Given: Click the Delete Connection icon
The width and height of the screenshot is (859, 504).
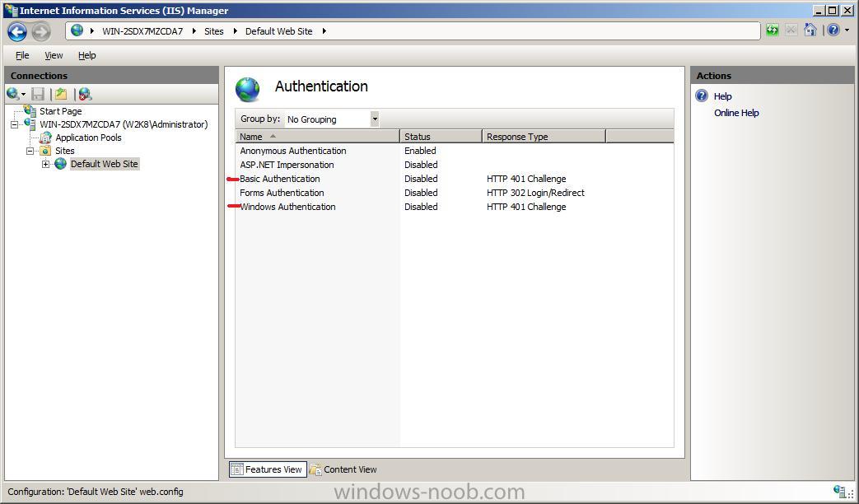Looking at the screenshot, I should click(84, 94).
